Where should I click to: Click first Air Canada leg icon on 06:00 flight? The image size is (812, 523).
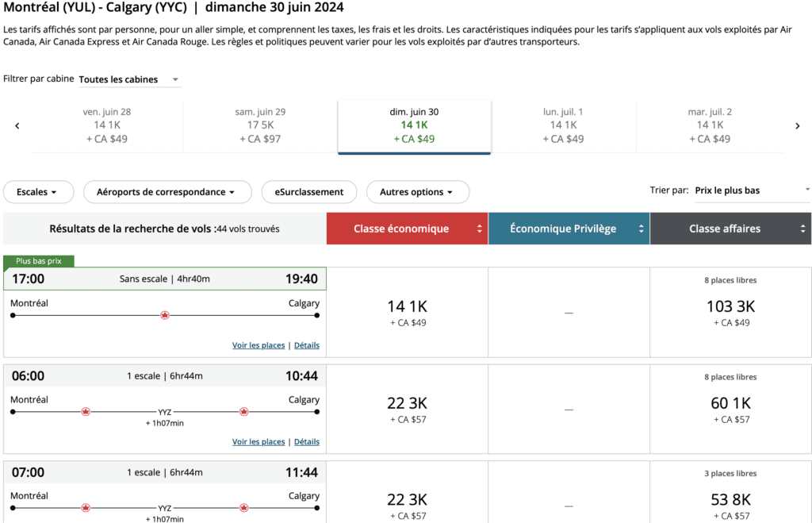coord(86,412)
